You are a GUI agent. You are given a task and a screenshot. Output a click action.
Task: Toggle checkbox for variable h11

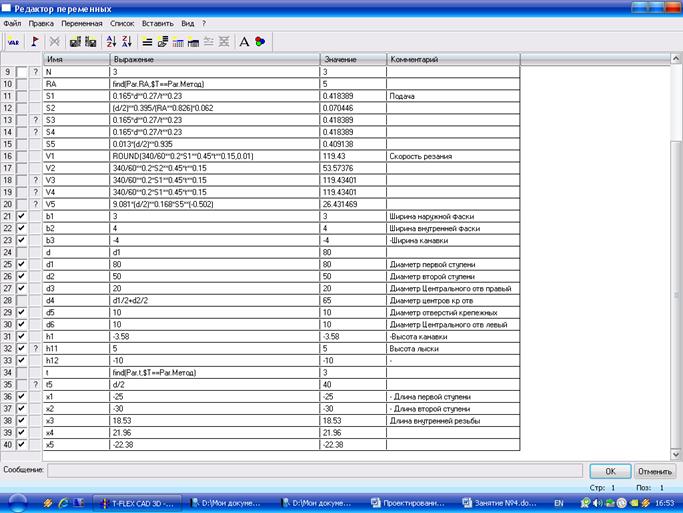pos(21,348)
